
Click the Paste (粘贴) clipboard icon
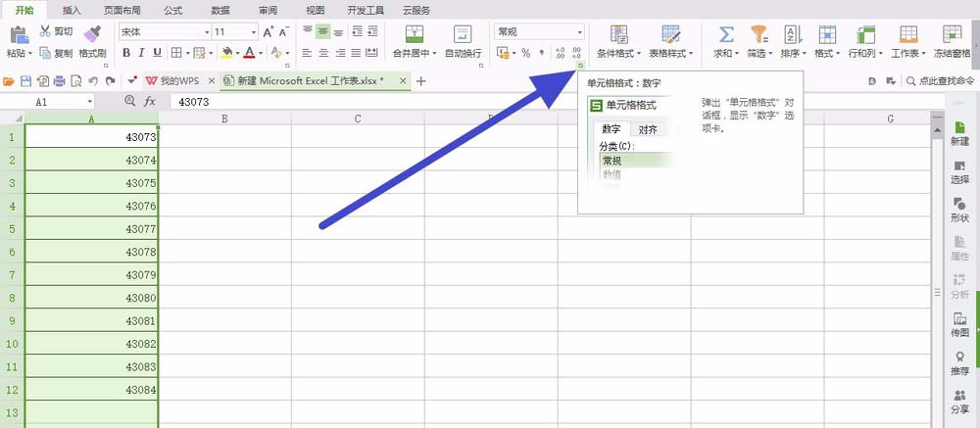[x=20, y=34]
